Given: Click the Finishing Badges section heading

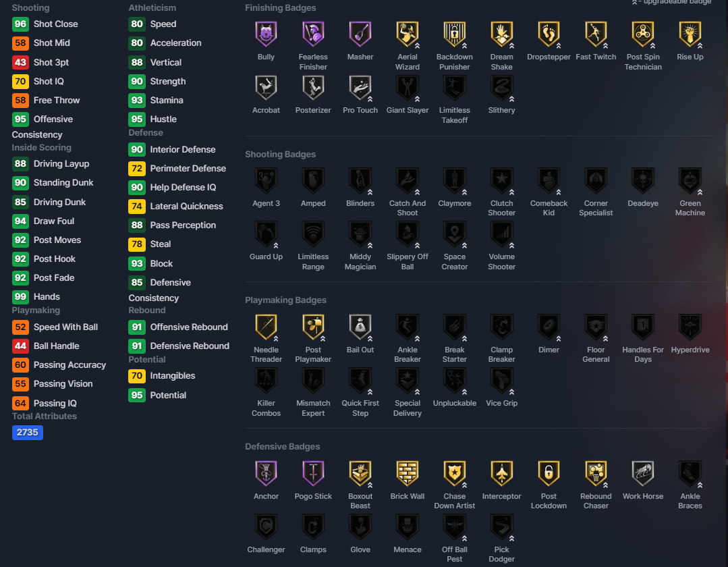Looking at the screenshot, I should point(281,8).
